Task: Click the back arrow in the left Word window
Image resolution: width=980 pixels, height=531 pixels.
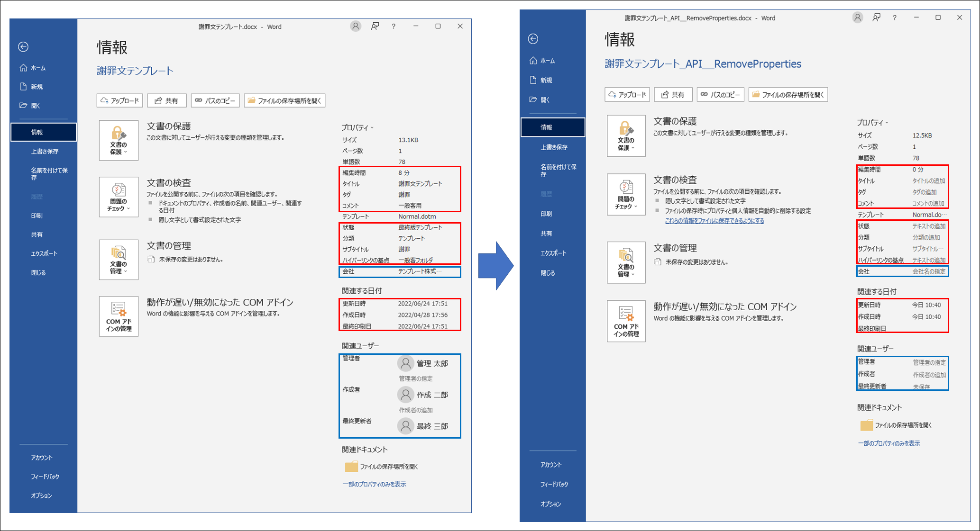Action: click(23, 46)
